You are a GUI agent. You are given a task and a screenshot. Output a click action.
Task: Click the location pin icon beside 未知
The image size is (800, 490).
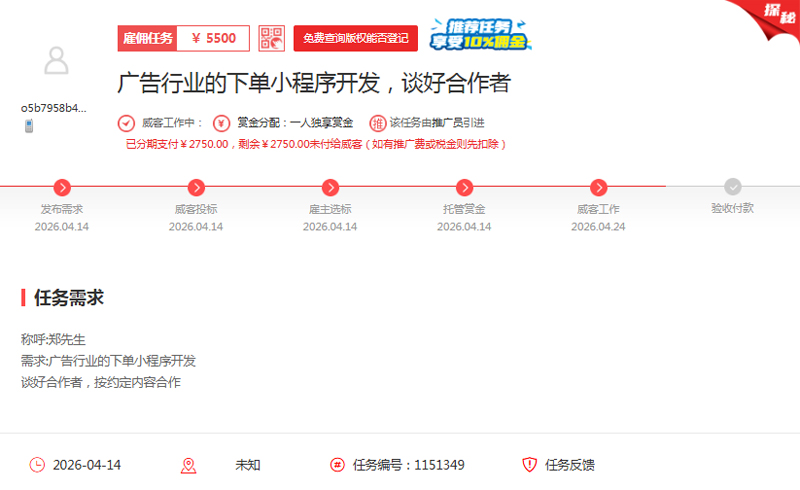pyautogui.click(x=188, y=465)
